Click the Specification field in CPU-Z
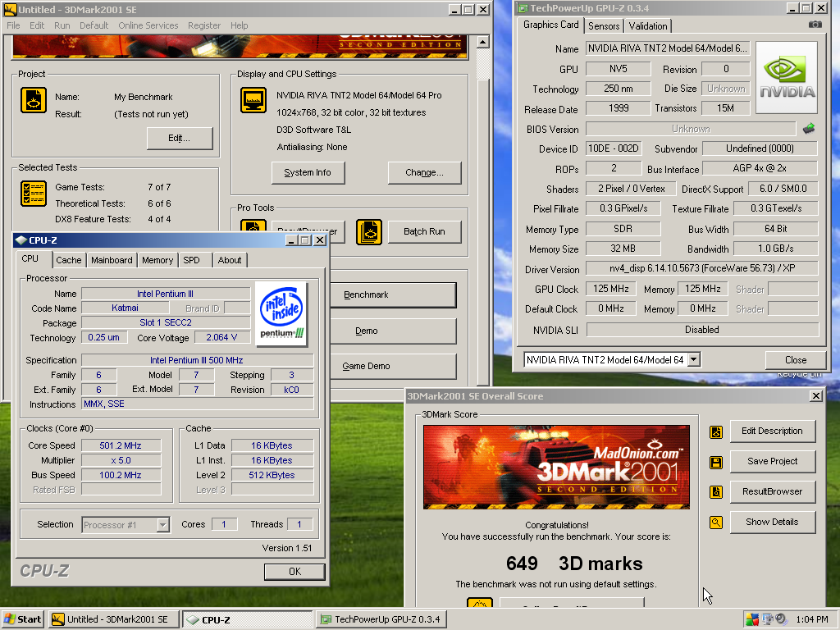 (x=197, y=360)
